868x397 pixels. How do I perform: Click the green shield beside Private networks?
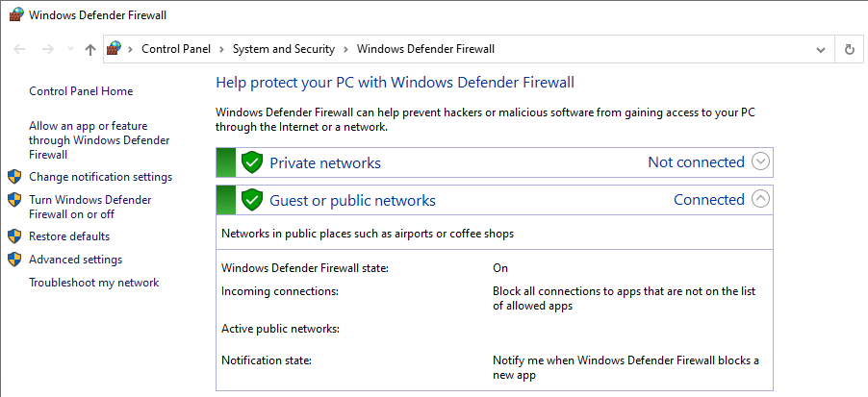(x=252, y=162)
